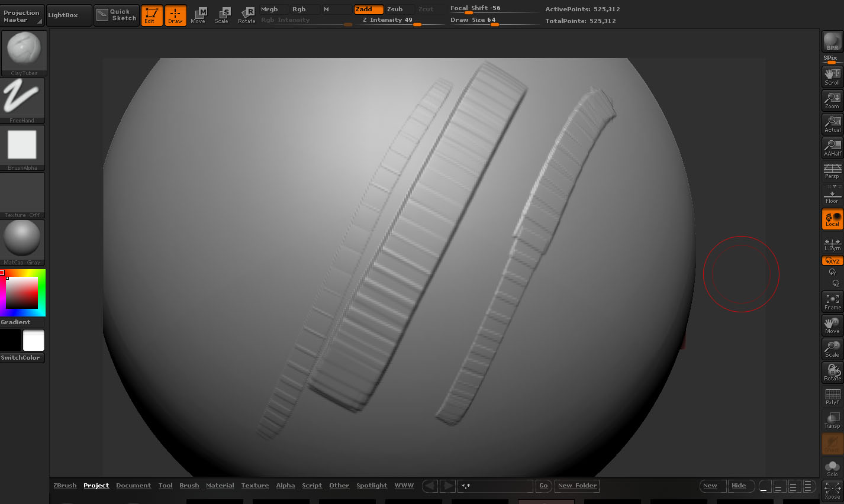Open the ZBrush LightBox tab
844x504 pixels.
65,486
